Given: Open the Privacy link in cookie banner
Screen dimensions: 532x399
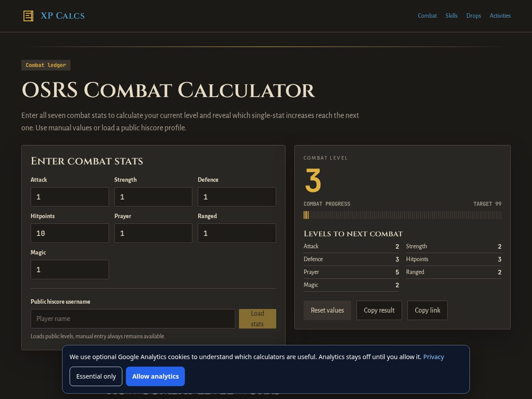Looking at the screenshot, I should [434, 357].
